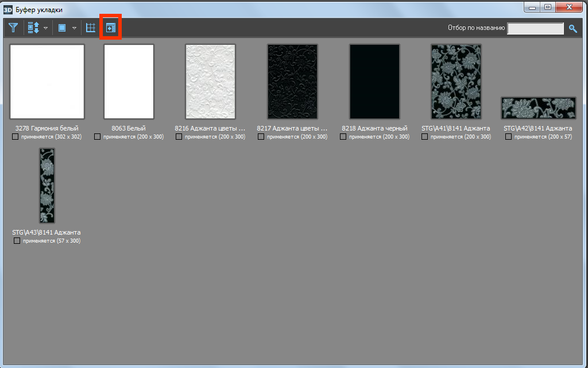Expand the thumbnail size dropdown arrow

(x=74, y=28)
